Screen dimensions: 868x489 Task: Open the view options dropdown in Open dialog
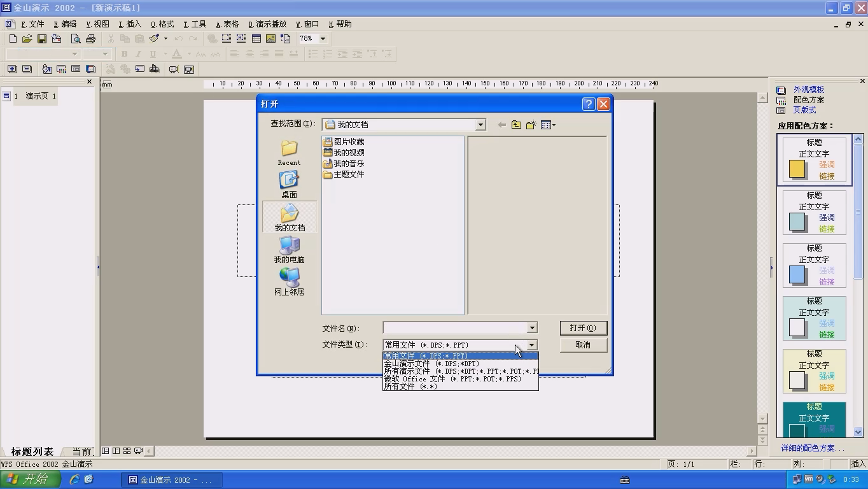pos(548,125)
